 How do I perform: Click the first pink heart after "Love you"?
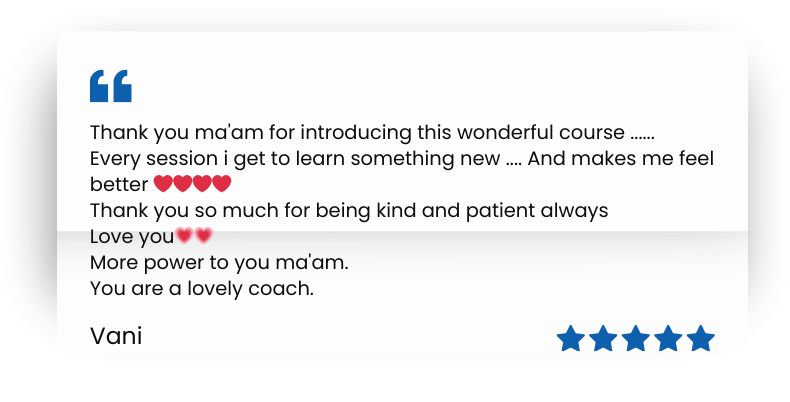coord(184,236)
